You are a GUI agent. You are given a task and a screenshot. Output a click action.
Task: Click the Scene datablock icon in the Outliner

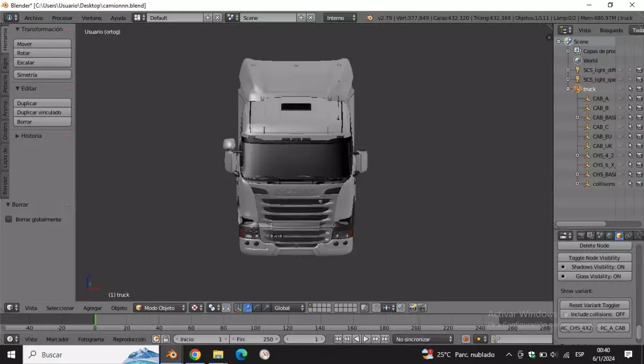coord(569,41)
